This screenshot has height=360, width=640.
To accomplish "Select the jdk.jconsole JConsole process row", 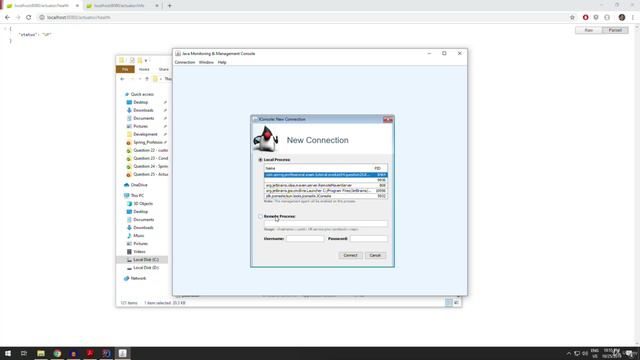I will pyautogui.click(x=326, y=196).
